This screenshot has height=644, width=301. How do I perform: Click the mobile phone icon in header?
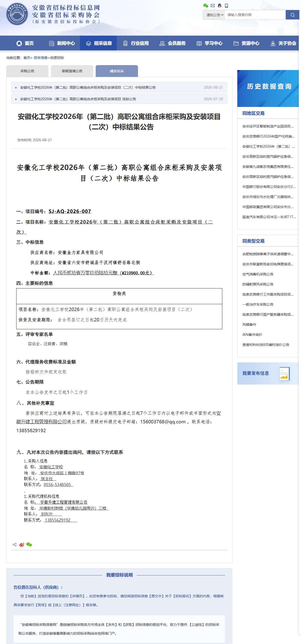(226, 5)
